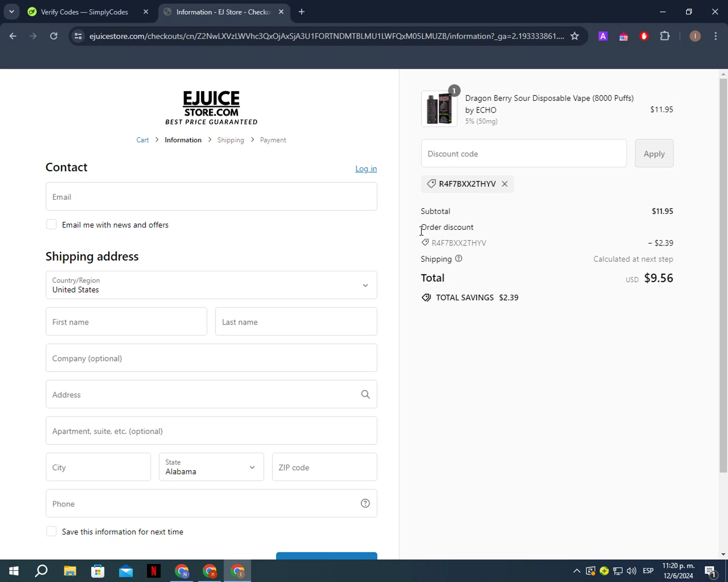
Task: Click the Discount code input field
Action: 523,154
